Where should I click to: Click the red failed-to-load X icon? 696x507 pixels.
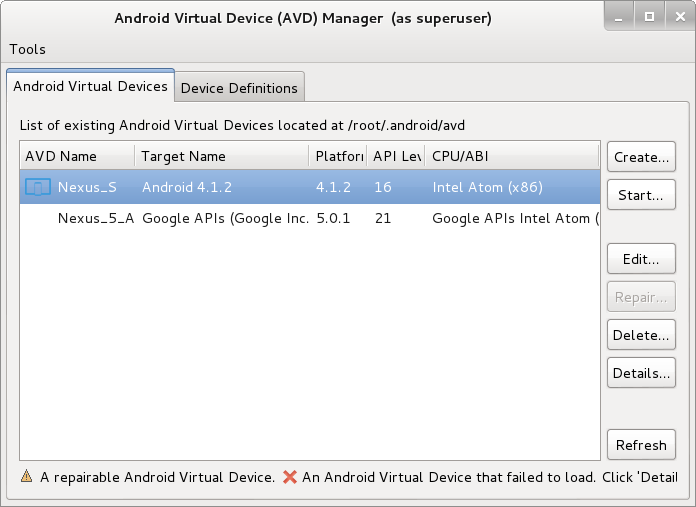[x=290, y=477]
